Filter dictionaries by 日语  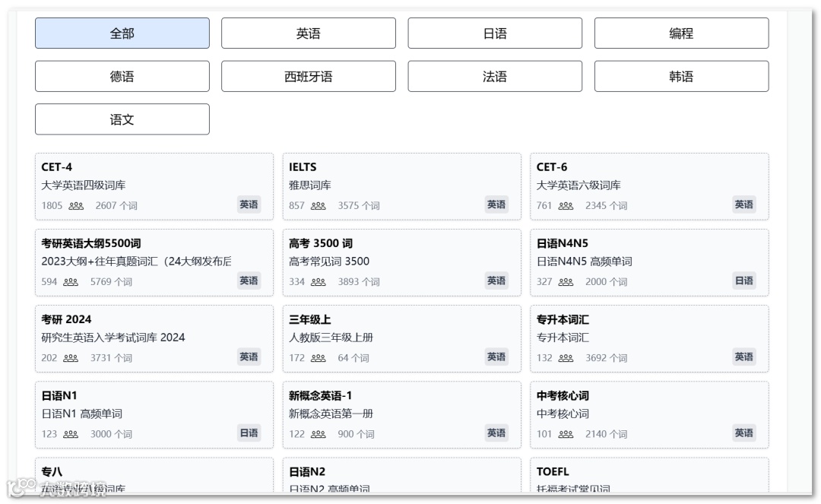495,33
